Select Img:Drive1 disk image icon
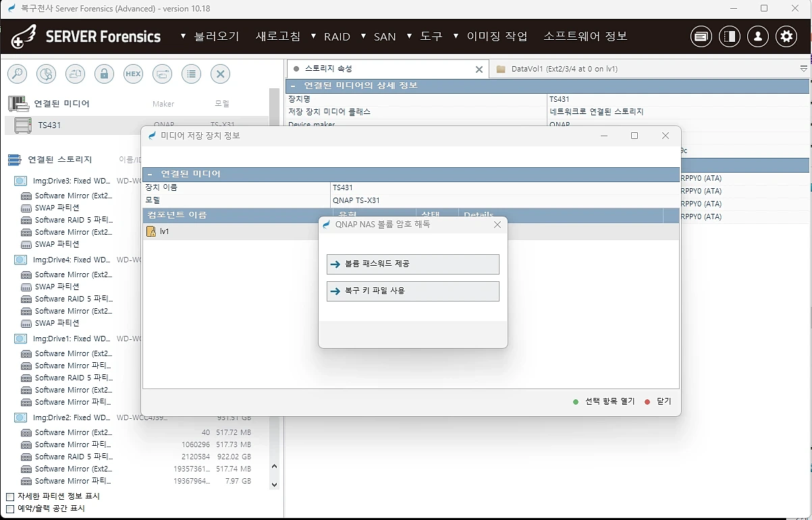812x520 pixels. (x=21, y=339)
